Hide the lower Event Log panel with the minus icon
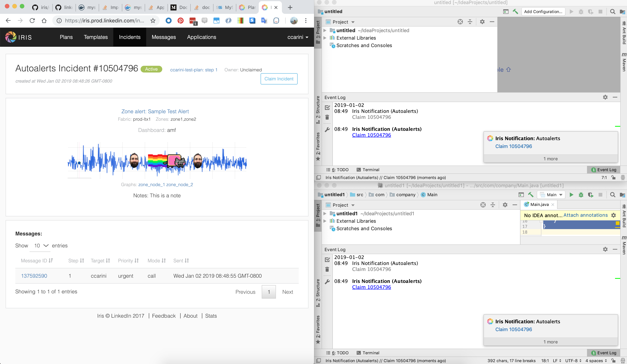627x364 pixels. click(x=615, y=249)
